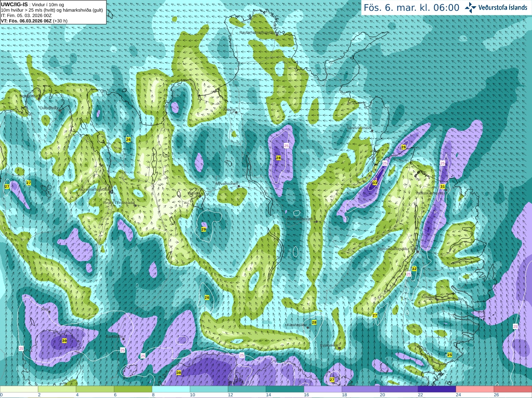Click the 10m hviður > 25 m/s description line
Viewport: 532px width, 398px height.
(x=52, y=10)
